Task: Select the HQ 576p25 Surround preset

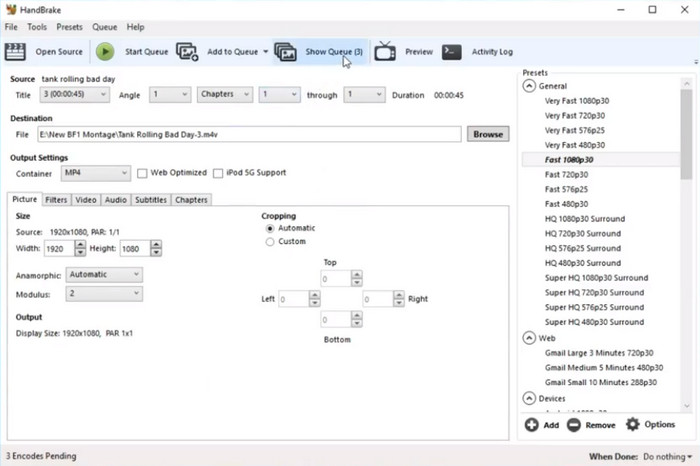Action: [583, 248]
